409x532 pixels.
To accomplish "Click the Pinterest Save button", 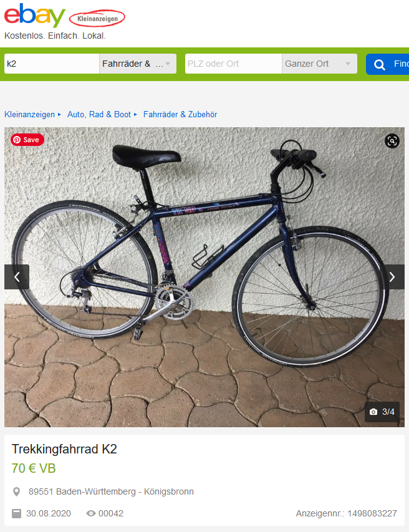I will tap(27, 140).
